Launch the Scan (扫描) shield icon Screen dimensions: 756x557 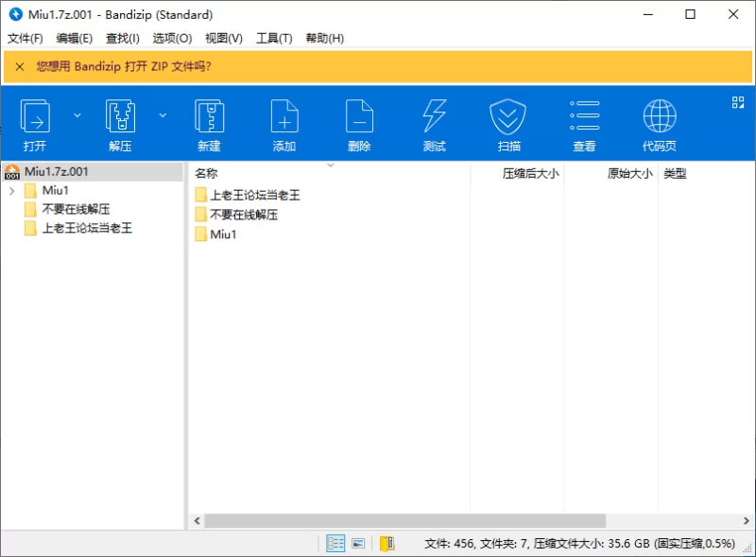pos(507,115)
